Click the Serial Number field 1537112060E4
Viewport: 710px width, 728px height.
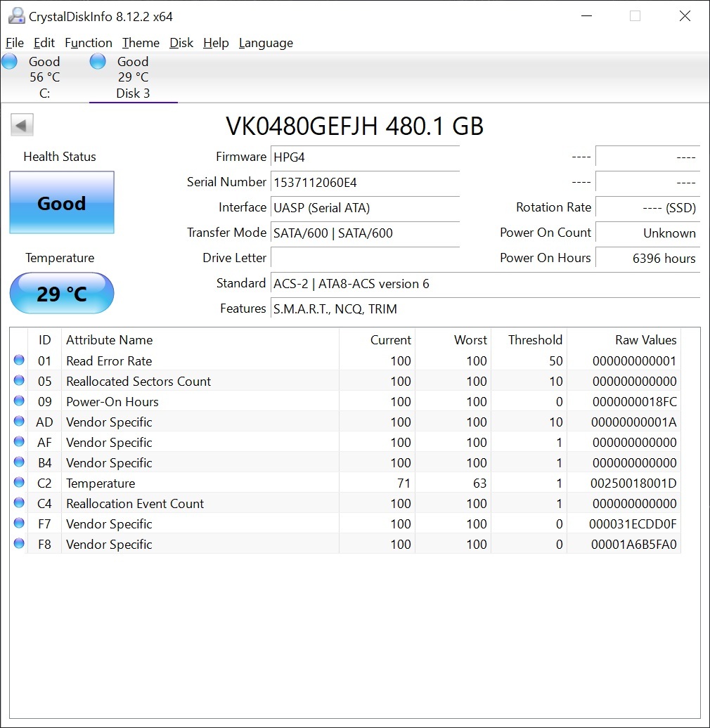click(x=365, y=182)
